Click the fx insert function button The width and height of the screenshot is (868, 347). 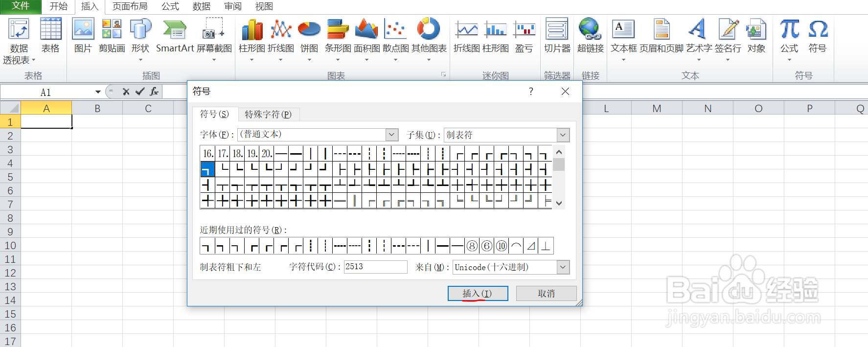coord(154,92)
